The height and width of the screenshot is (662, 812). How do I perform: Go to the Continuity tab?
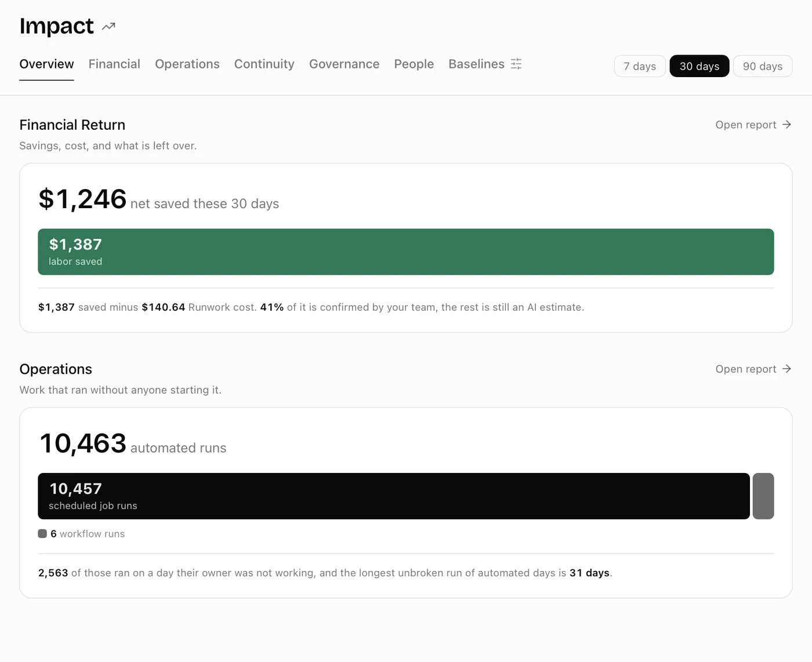pyautogui.click(x=264, y=64)
